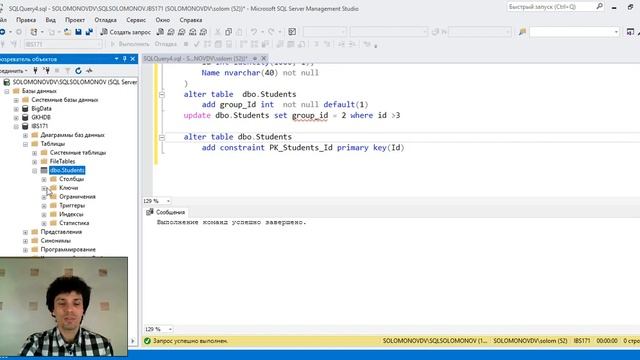640x360 pixels.
Task: Expand the BigData database node
Action: point(16,109)
